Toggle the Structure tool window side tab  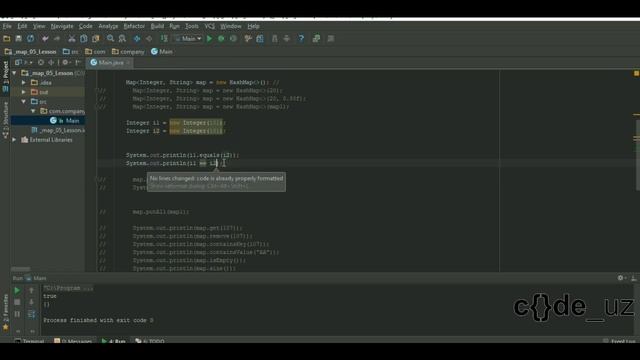pos(5,120)
